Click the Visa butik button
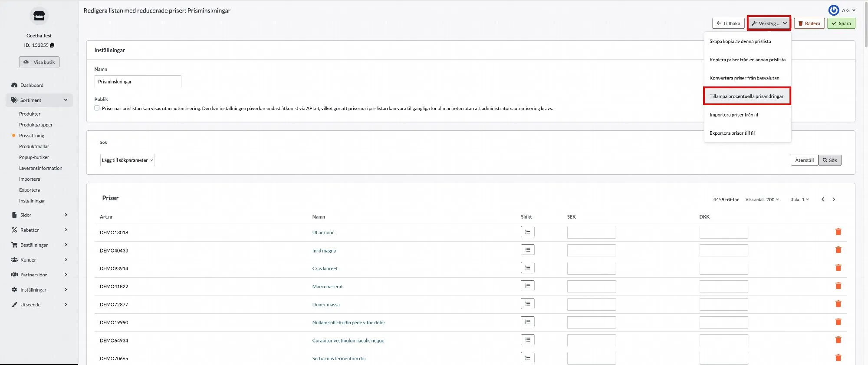Screen dimensions: 868x365 [39, 62]
